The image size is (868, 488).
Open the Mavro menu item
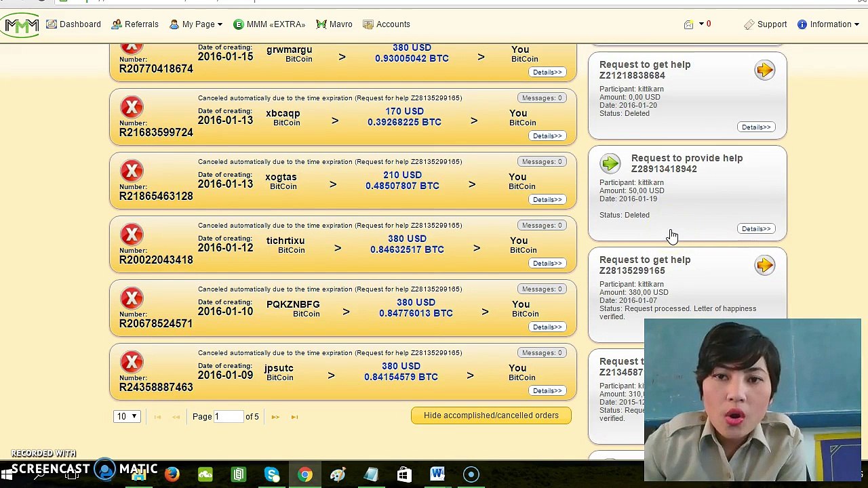pyautogui.click(x=334, y=24)
